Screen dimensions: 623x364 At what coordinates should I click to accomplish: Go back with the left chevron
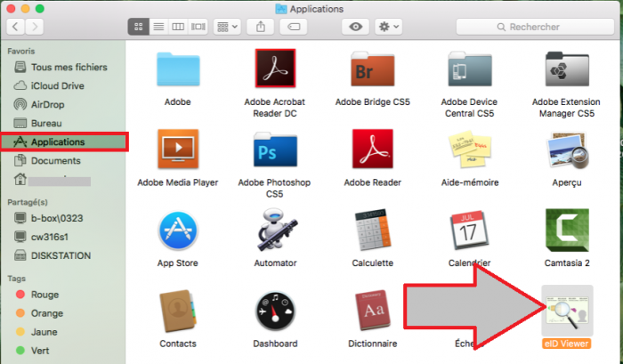15,27
